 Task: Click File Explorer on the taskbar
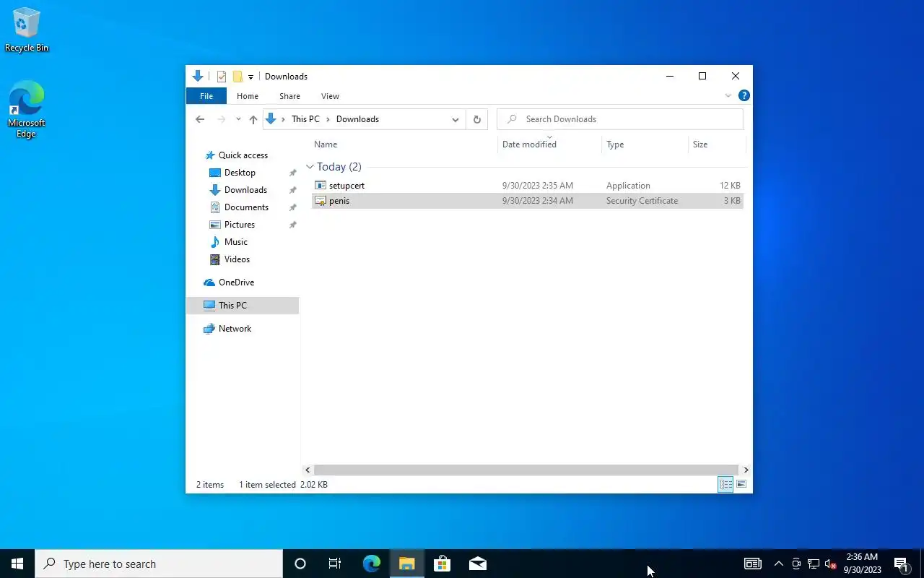click(x=406, y=564)
